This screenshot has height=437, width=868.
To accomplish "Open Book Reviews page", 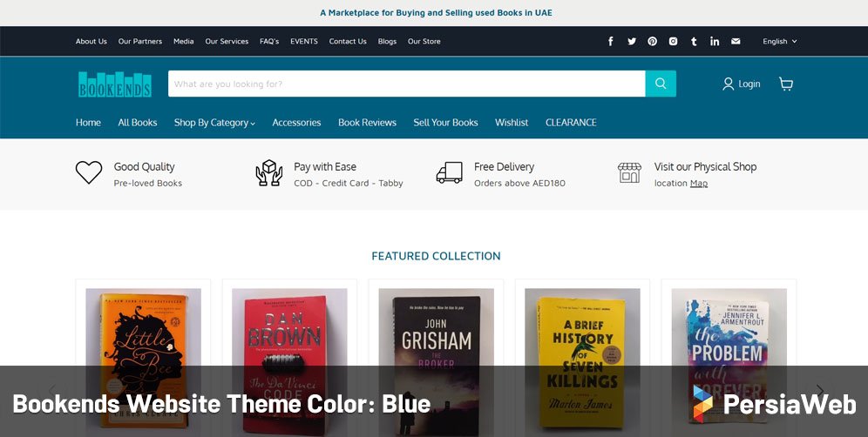I will point(367,123).
